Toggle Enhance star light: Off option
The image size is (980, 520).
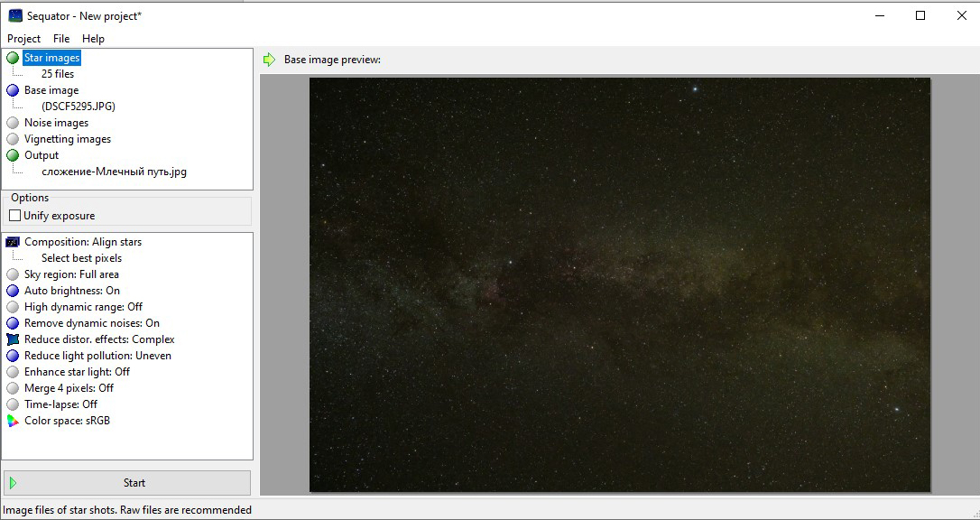pos(77,372)
